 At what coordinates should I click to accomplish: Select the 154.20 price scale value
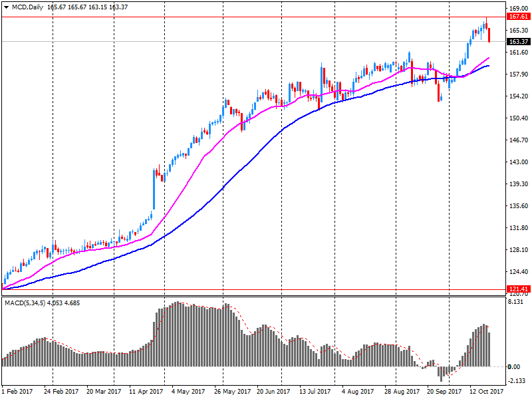[x=519, y=96]
